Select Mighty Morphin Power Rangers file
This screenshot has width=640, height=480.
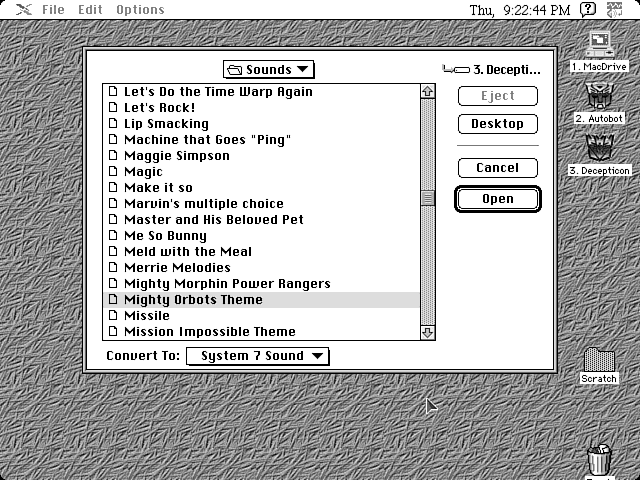click(261, 283)
